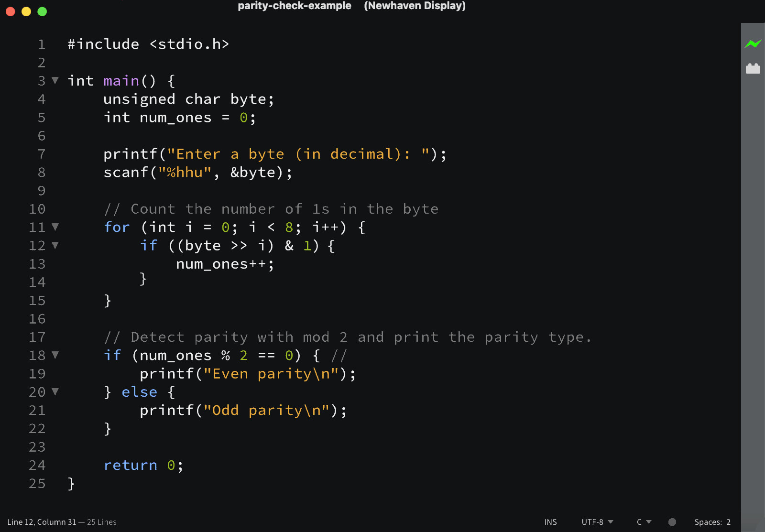Click the Line 12, Column 31 cursor status

pos(42,522)
